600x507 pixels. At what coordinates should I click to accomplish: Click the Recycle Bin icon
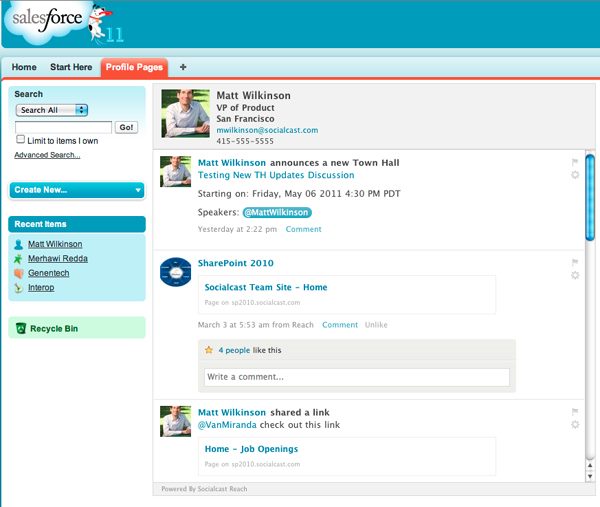pos(20,328)
